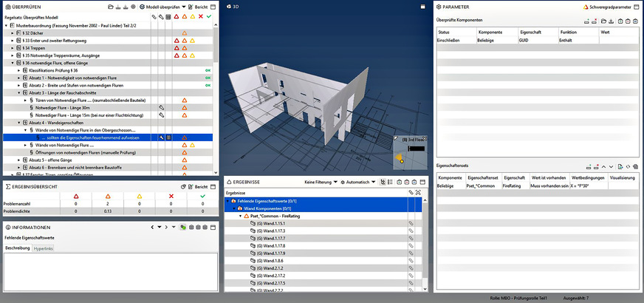Collapse Absatz 4 - Wandeigenschaften tree node

tap(18, 122)
